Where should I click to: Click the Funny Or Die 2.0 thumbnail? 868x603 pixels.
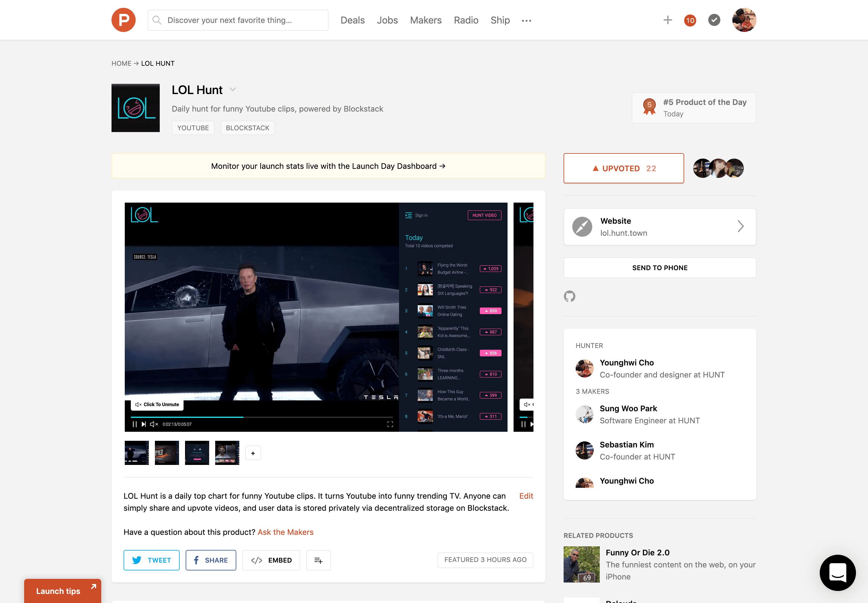click(x=582, y=564)
